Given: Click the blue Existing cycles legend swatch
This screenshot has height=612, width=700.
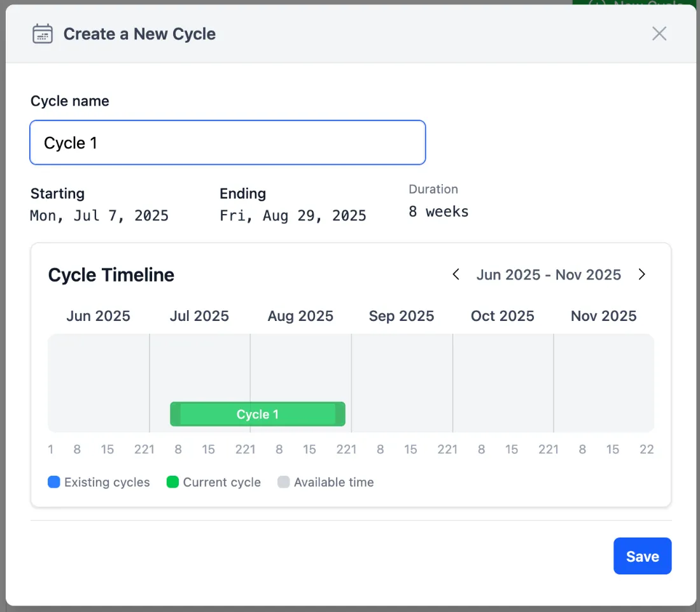Looking at the screenshot, I should click(53, 482).
